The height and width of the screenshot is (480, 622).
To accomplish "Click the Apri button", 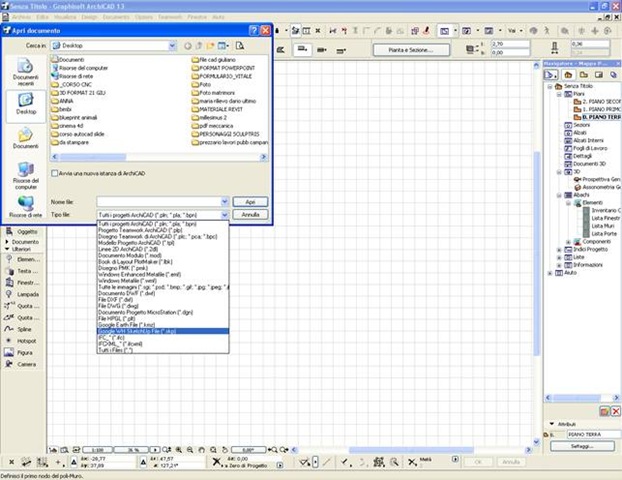I will 250,202.
